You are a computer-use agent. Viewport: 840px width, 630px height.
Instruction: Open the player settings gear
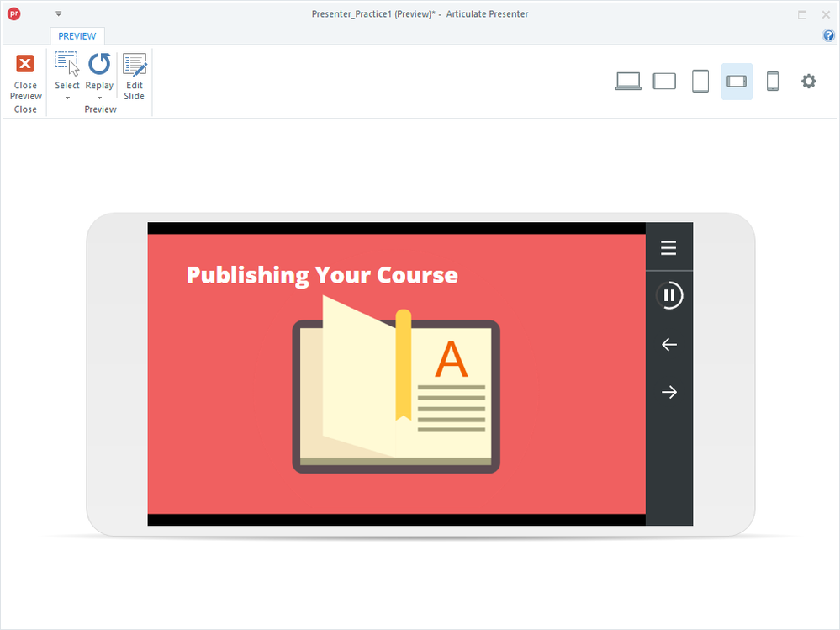coord(808,82)
